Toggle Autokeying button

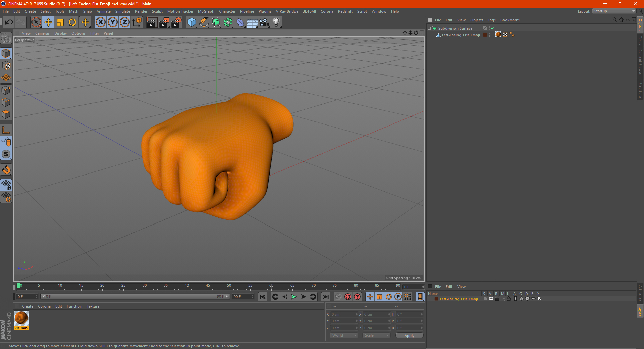tap(348, 297)
